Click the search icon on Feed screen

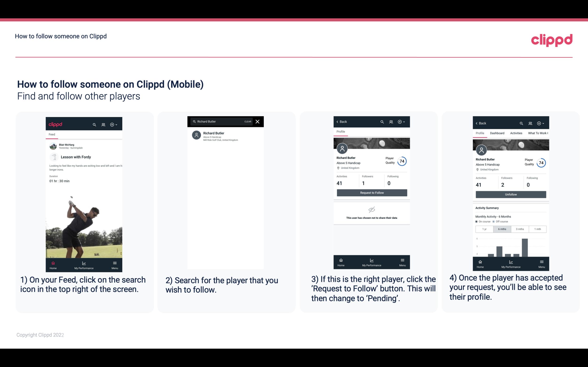[x=94, y=124]
